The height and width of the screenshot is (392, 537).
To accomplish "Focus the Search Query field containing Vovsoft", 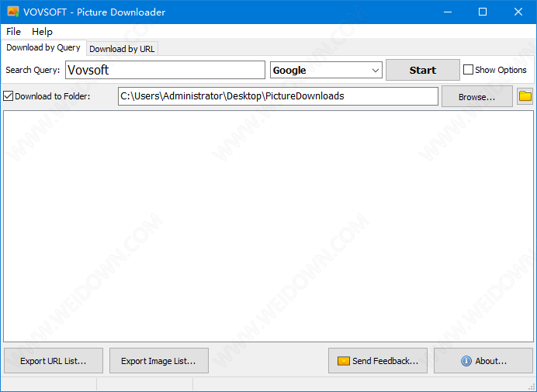I will 165,70.
